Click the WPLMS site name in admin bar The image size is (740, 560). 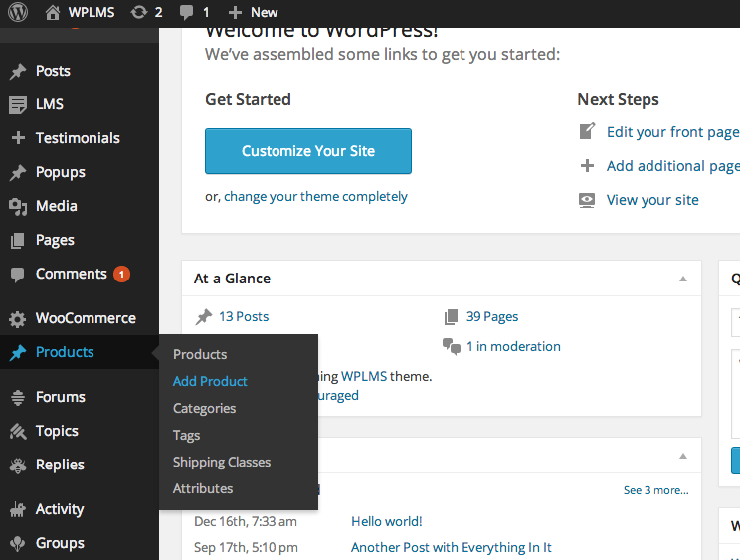tap(92, 12)
